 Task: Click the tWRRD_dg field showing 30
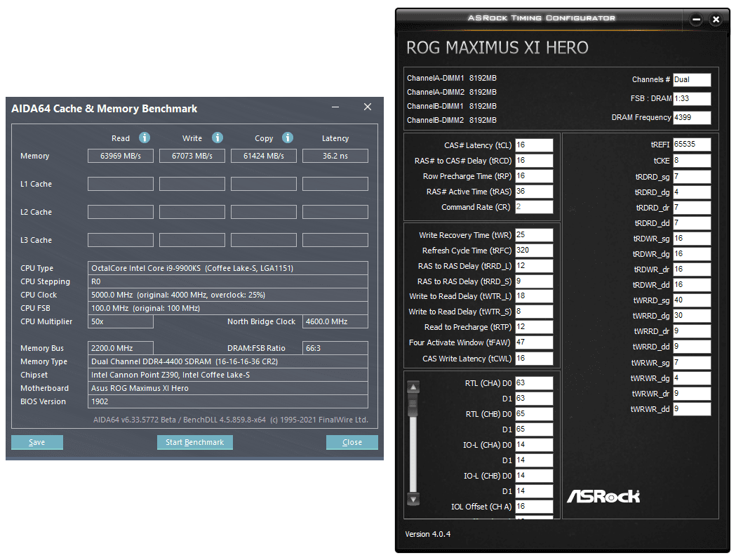692,316
